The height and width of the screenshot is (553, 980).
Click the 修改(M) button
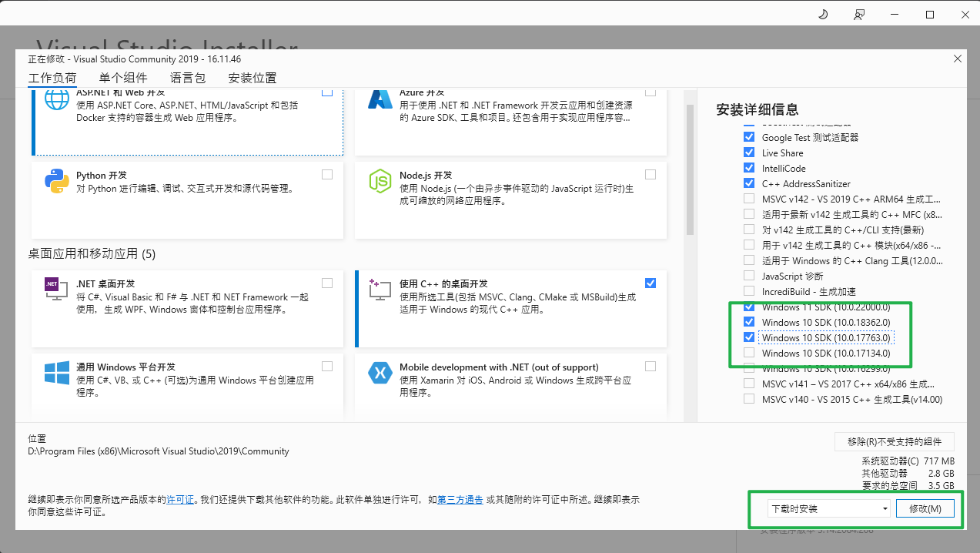(925, 509)
